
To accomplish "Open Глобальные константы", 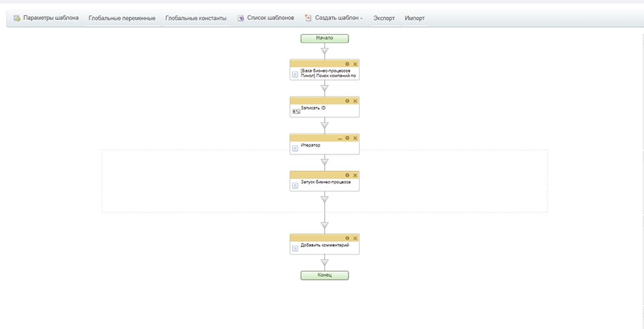I will (195, 18).
